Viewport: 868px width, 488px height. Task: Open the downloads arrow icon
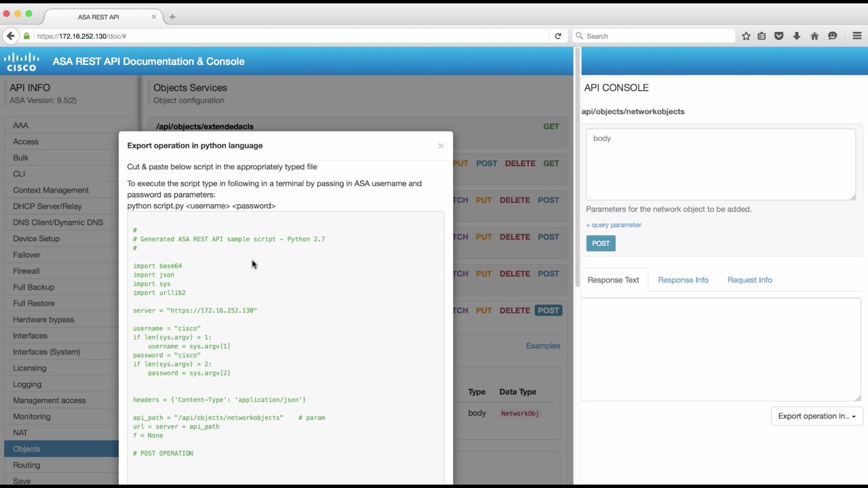point(797,36)
